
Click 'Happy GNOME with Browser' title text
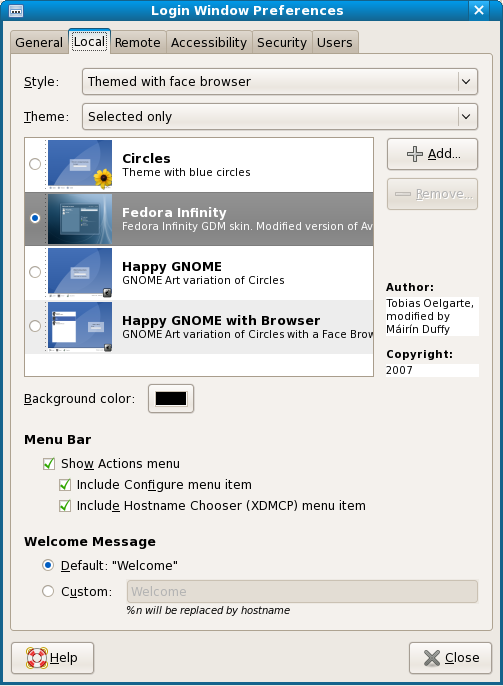tap(221, 320)
